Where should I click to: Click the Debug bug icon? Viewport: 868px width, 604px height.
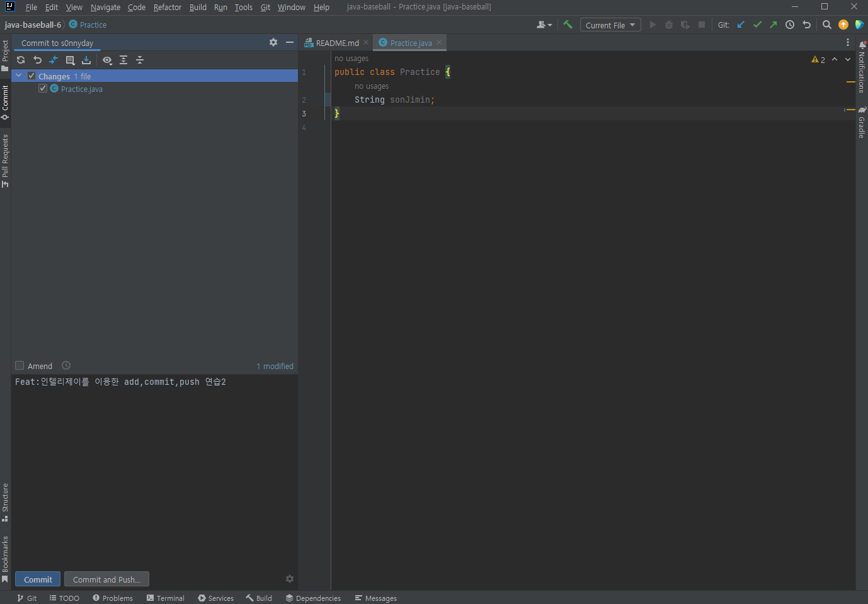(669, 25)
